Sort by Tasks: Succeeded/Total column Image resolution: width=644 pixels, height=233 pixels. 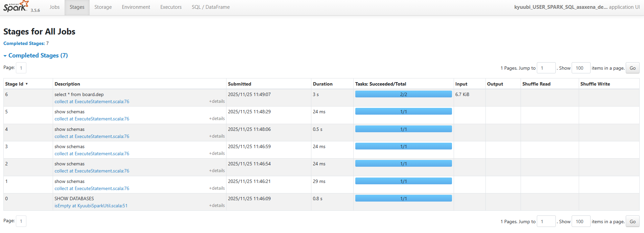click(381, 84)
